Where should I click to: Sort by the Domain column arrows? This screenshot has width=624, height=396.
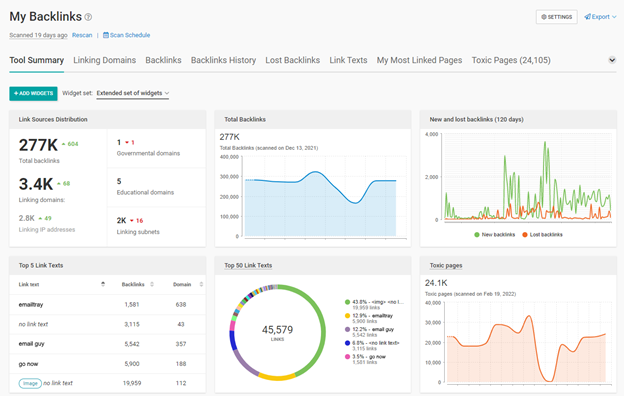tap(201, 284)
